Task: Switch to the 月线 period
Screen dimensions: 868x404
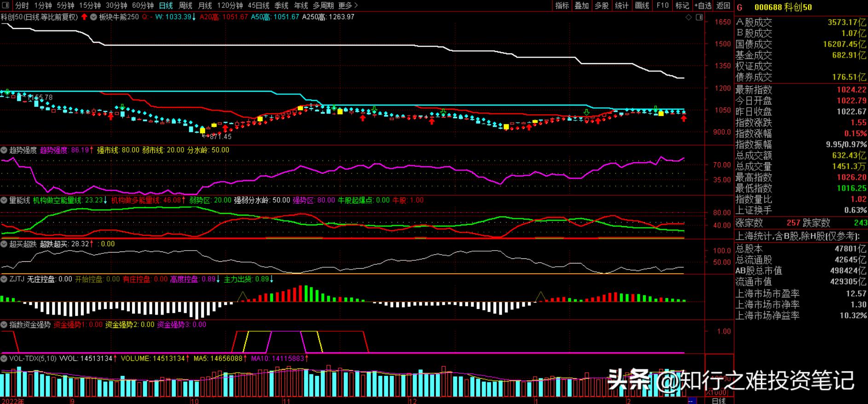Action: (205, 6)
